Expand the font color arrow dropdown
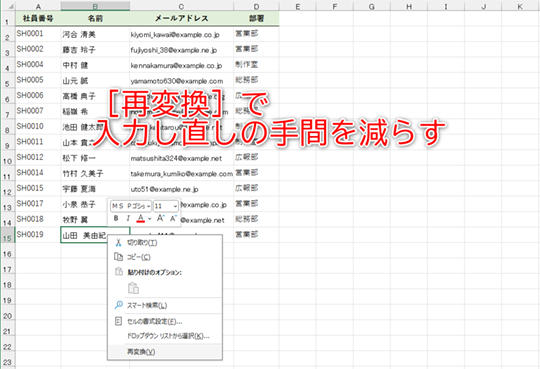The width and height of the screenshot is (540, 369). point(149,218)
